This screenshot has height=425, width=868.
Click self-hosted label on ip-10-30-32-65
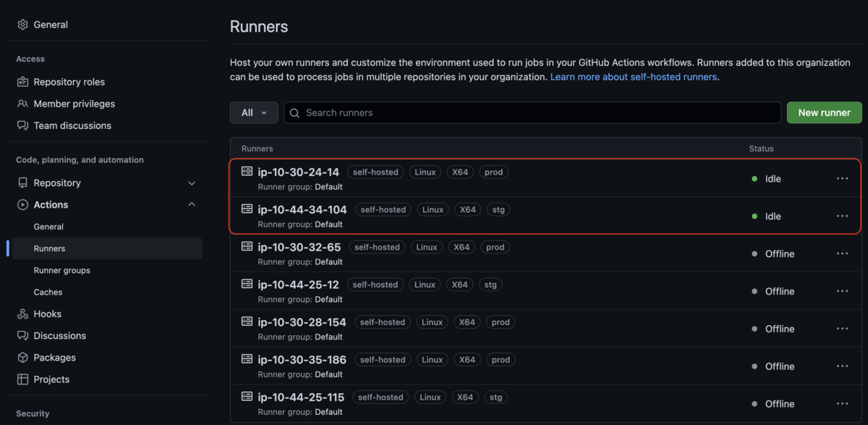[378, 247]
